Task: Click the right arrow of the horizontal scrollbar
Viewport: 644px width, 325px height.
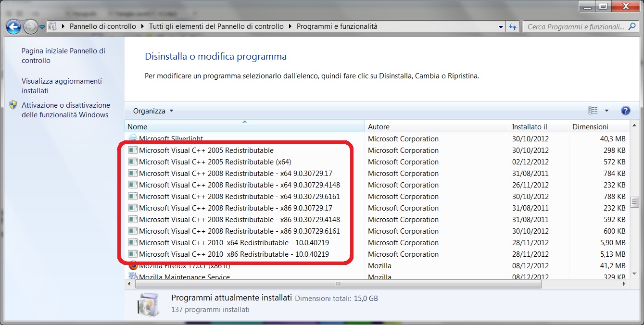Action: click(626, 284)
